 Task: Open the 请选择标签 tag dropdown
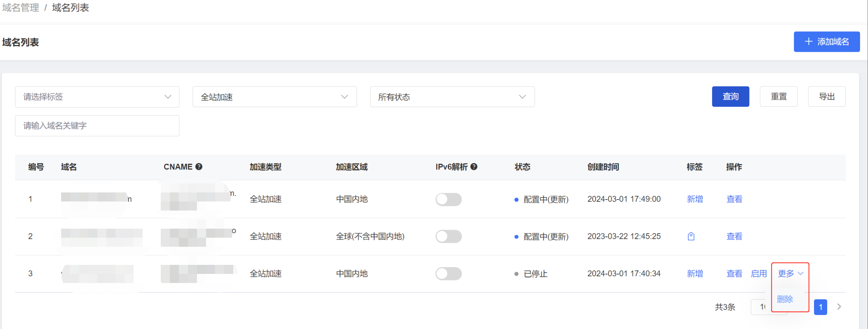coord(97,97)
